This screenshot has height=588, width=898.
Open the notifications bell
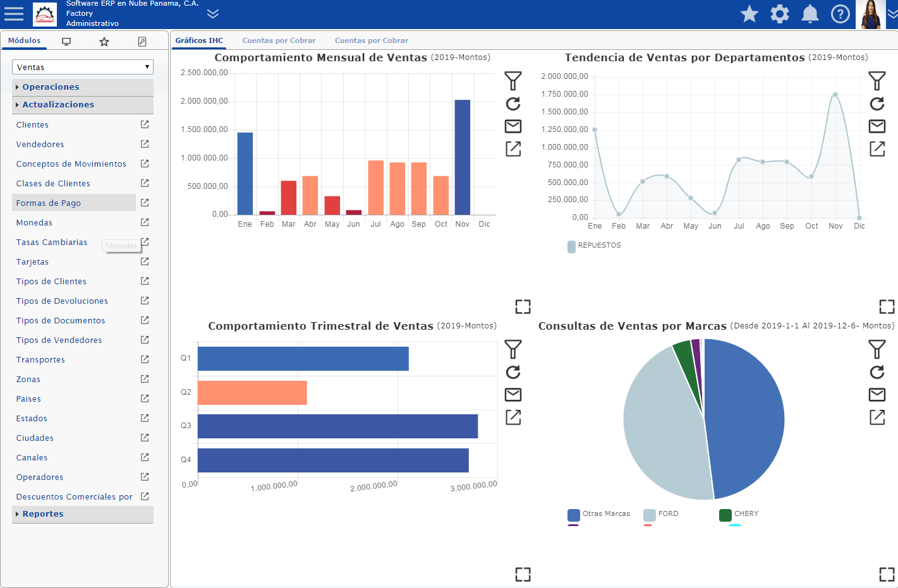click(810, 14)
